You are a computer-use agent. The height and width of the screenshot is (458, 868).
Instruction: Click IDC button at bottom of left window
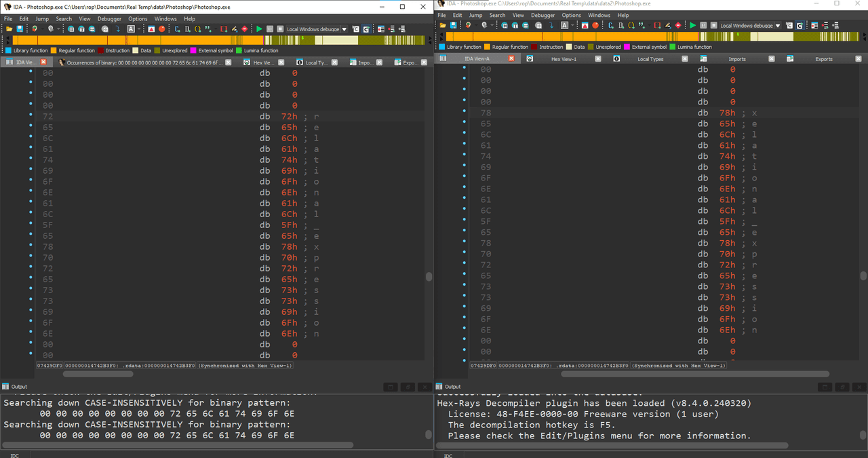[x=15, y=455]
